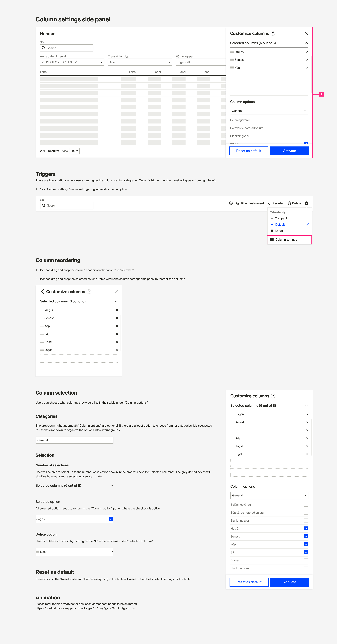Check Belåningsvärde in top panel beside table

pyautogui.click(x=306, y=120)
